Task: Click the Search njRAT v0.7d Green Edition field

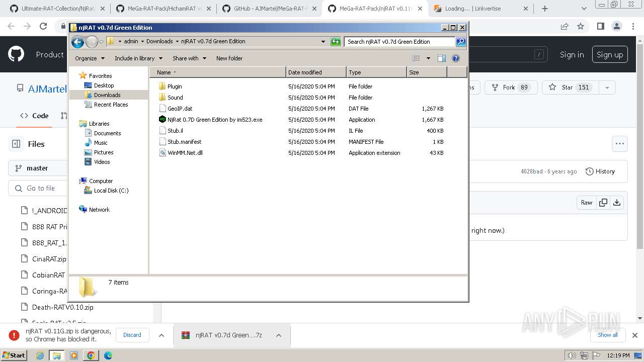Action: coord(400,42)
